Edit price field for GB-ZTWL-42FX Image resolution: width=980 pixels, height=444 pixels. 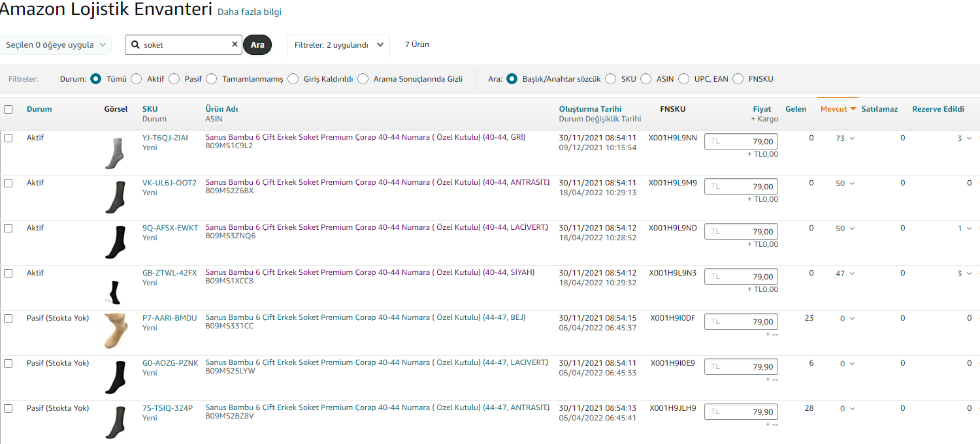[741, 277]
